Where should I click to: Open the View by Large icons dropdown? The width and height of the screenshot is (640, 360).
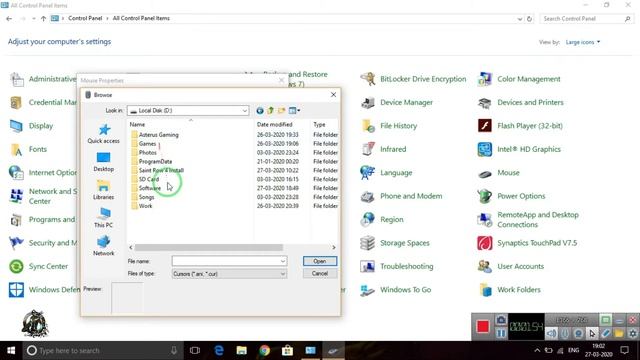583,42
